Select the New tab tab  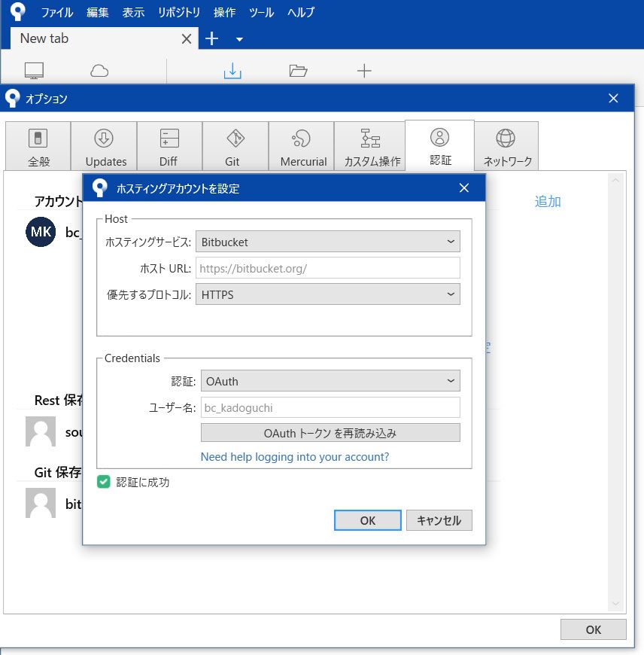tap(104, 38)
